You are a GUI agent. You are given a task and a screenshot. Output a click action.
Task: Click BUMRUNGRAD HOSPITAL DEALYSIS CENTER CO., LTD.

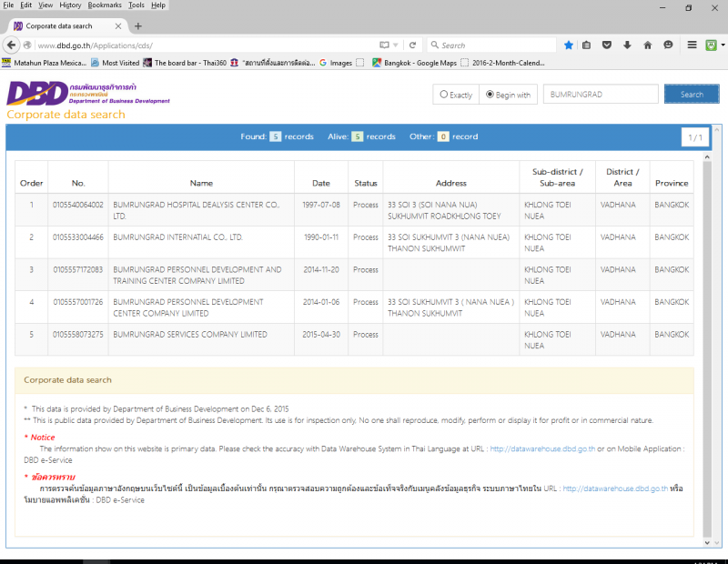(197, 210)
